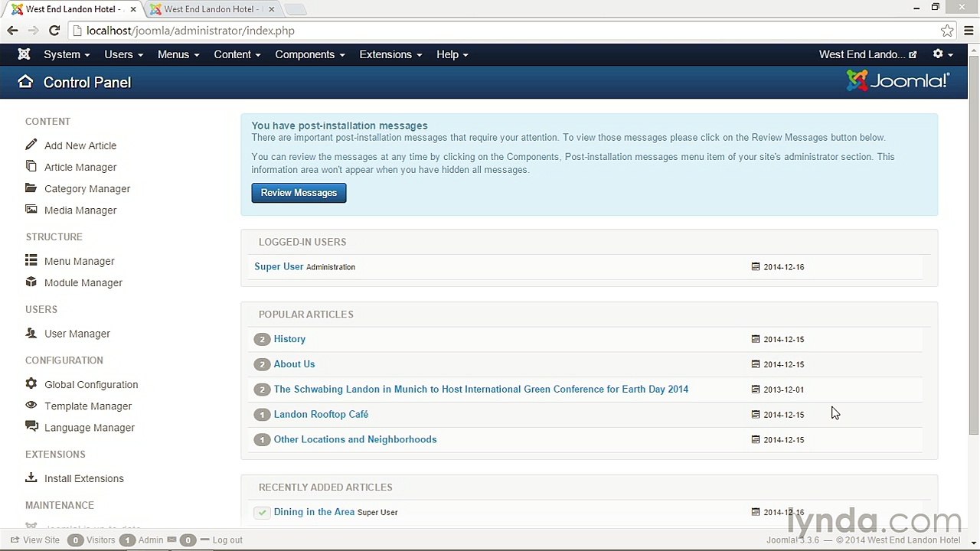This screenshot has height=551, width=980.
Task: Select the first West End Landon Hotel tab
Action: click(73, 9)
